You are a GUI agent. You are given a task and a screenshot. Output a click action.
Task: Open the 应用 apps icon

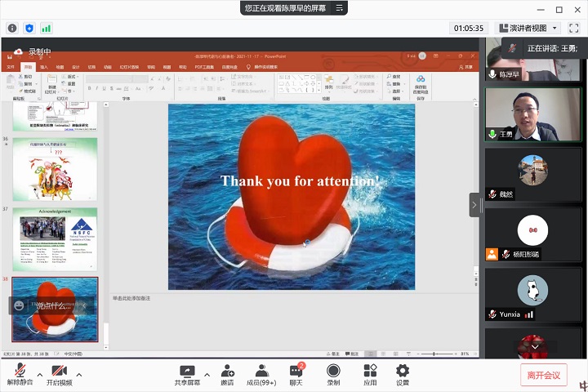click(x=370, y=374)
